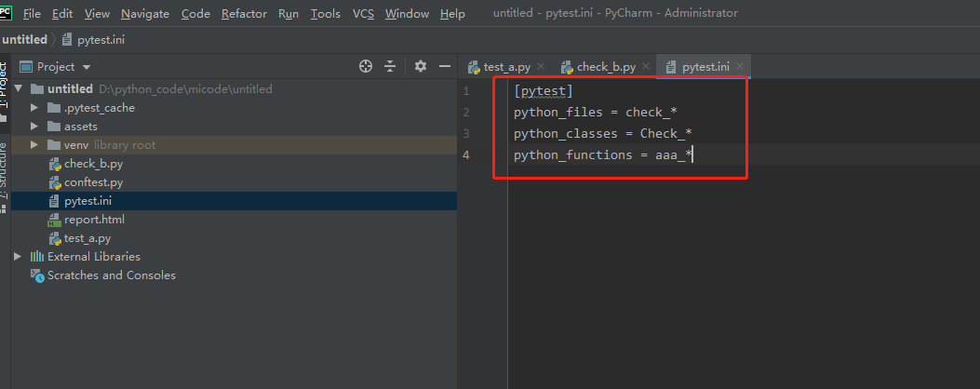Viewport: 980px width, 389px height.
Task: Click the Collapse All icon in Project panel
Action: (390, 66)
